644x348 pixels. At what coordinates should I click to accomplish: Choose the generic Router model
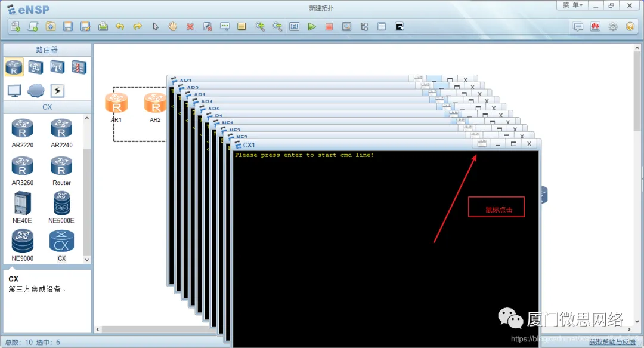[61, 171]
